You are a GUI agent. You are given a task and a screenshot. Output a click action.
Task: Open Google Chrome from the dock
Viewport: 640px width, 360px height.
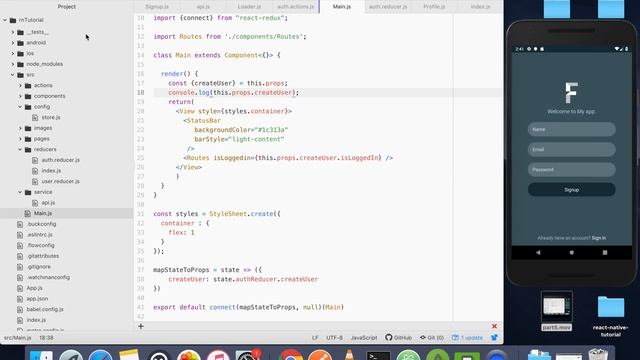pyautogui.click(x=291, y=356)
